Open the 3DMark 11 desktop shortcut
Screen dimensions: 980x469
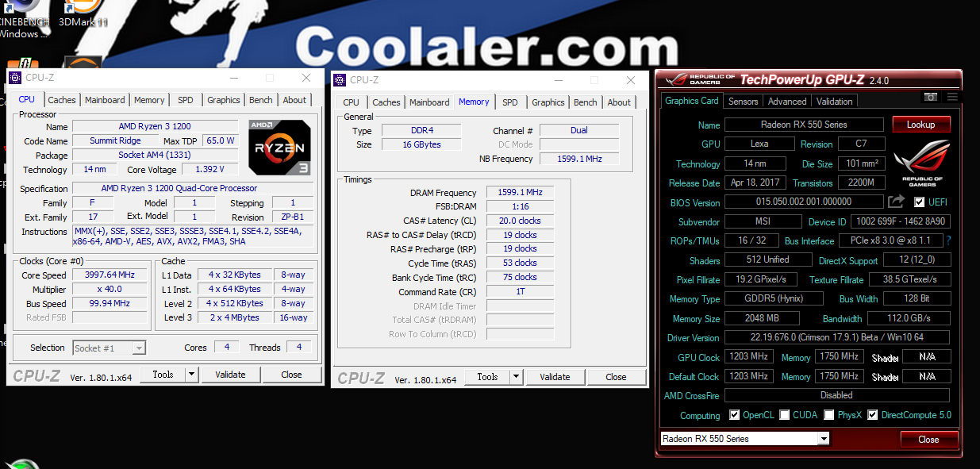click(83, 14)
